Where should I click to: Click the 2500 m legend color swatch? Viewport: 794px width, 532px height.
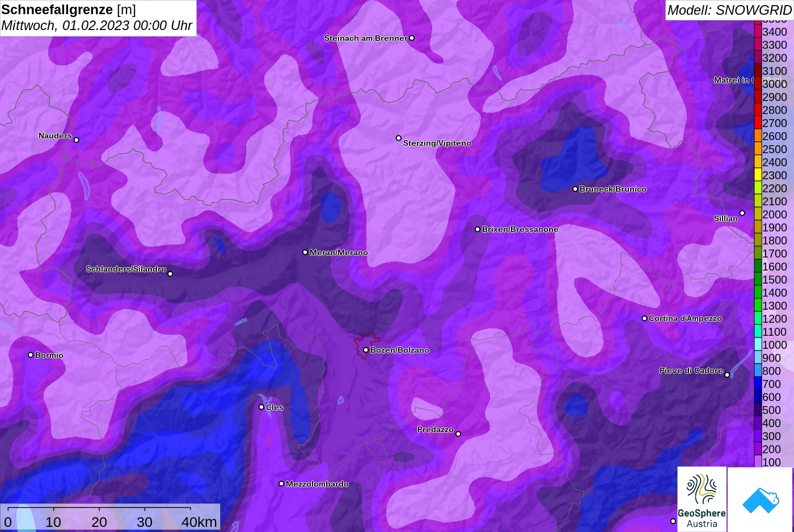tap(758, 149)
